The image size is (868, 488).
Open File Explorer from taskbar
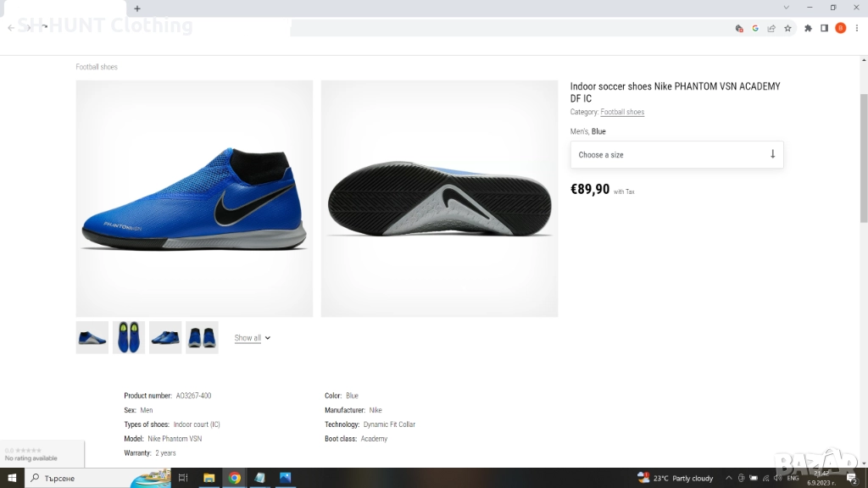point(209,478)
